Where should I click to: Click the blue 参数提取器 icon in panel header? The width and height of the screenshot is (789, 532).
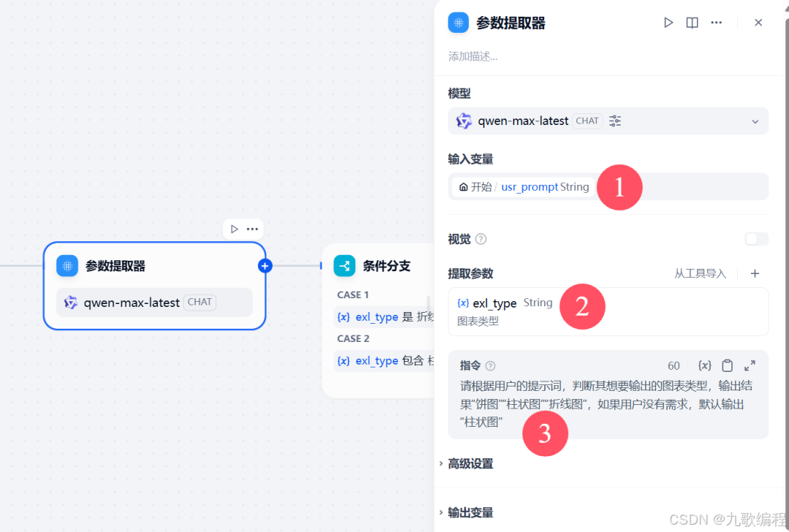tap(458, 23)
